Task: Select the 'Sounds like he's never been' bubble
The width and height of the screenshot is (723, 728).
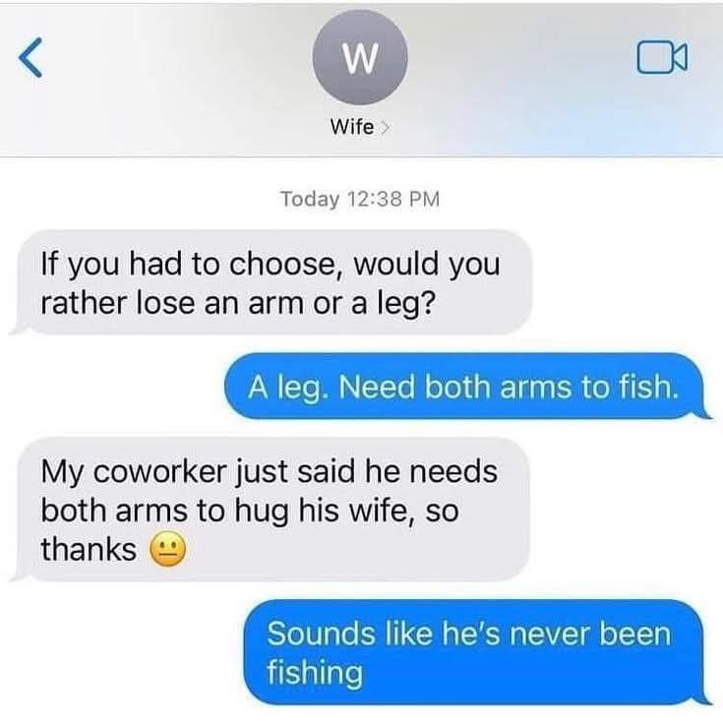Action: (474, 652)
